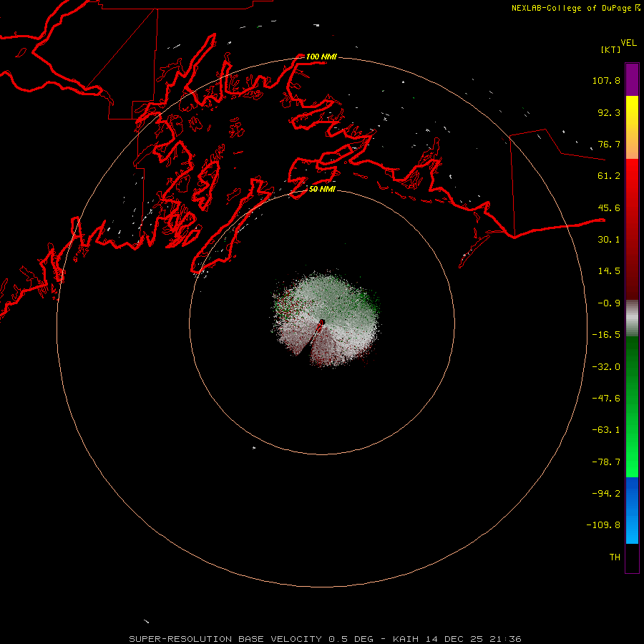Select the 14.5 velocity scale value
This screenshot has height=644, width=644.
pos(609,271)
